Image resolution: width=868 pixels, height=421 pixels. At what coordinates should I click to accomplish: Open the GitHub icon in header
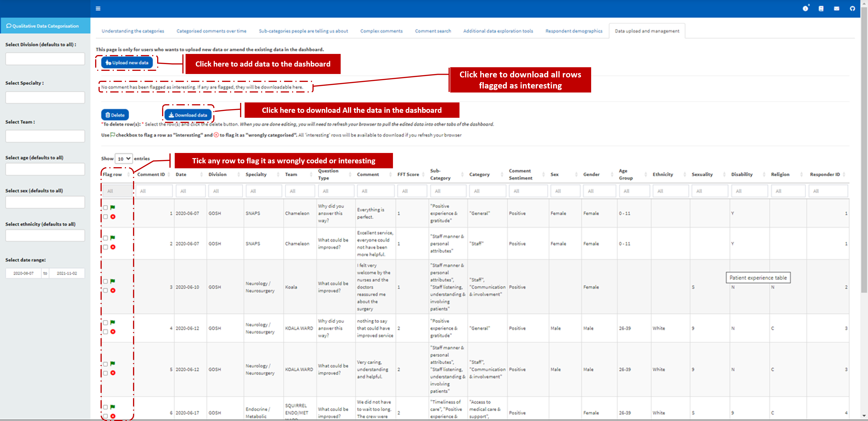[x=852, y=8]
